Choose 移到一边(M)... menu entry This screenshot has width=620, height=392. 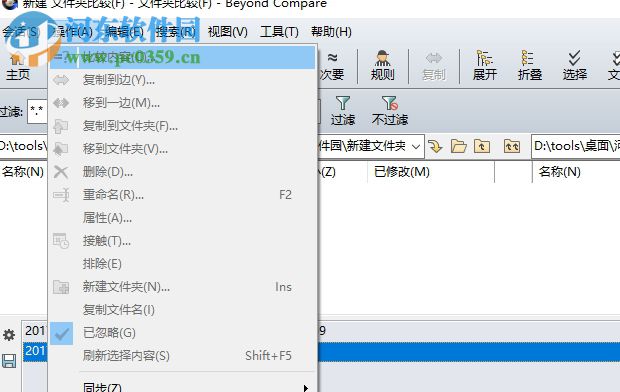(182, 103)
